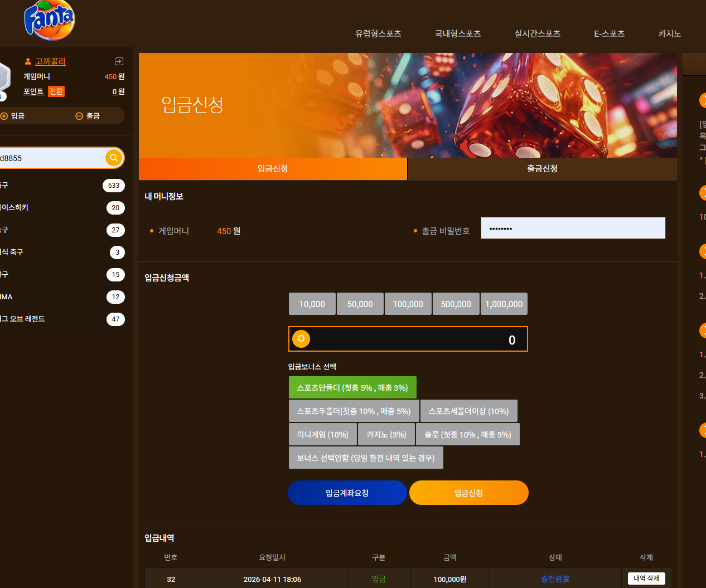Open 실시간스포츠 menu
Viewport: 706px width, 588px height.
[537, 33]
